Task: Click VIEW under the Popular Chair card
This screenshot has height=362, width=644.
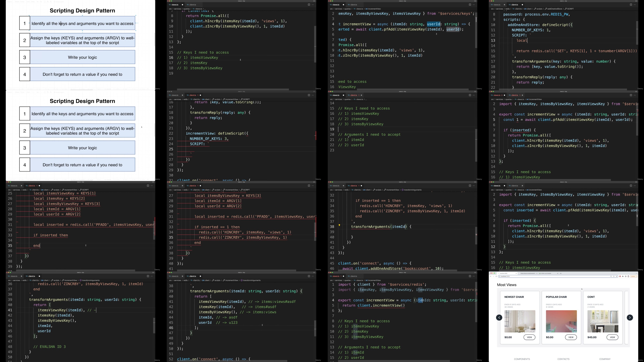Action: pos(571,337)
